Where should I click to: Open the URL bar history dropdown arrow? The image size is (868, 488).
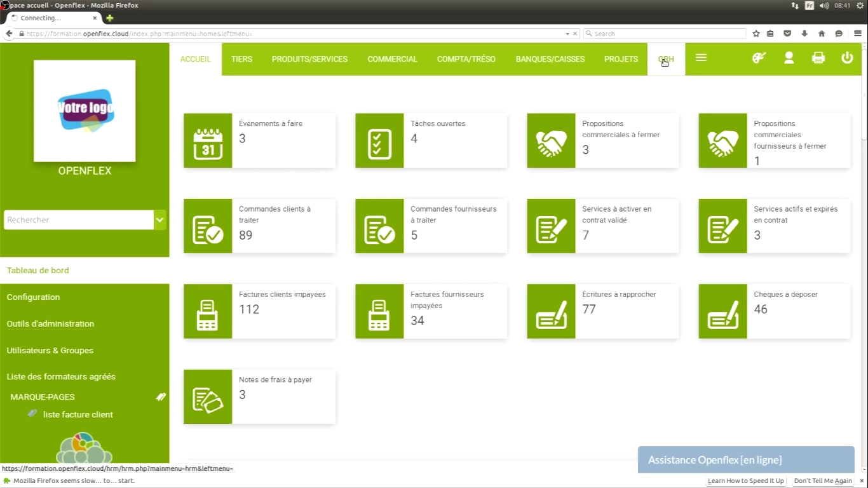pos(567,34)
